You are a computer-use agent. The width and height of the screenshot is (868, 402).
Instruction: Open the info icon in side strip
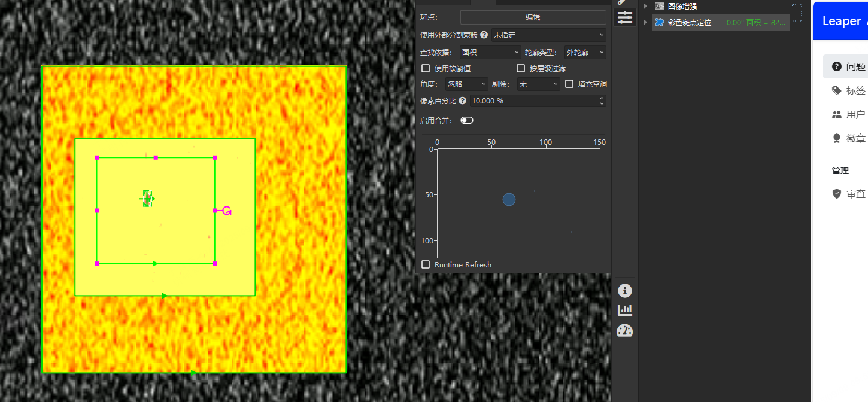click(624, 291)
